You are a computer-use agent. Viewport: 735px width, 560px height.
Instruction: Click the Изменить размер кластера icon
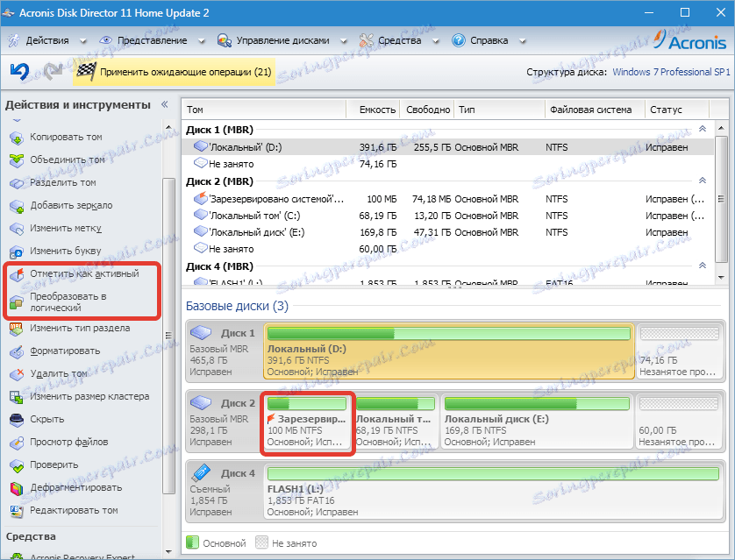click(17, 397)
